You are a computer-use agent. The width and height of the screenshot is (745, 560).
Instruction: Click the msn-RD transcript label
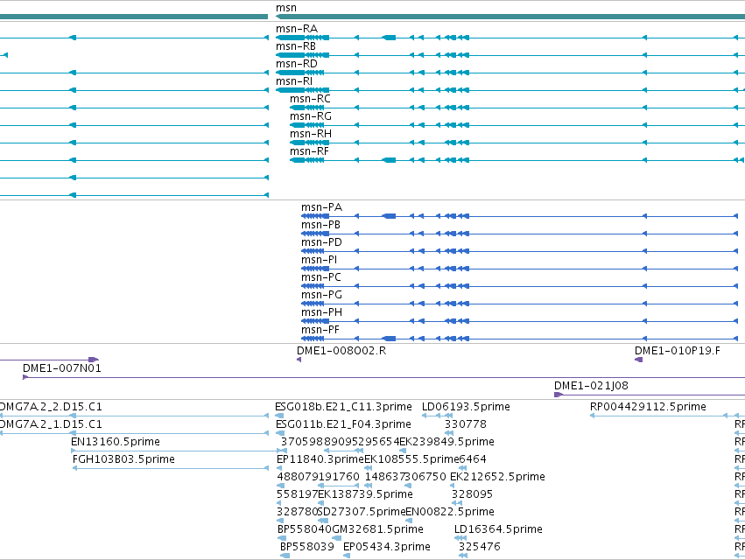tap(297, 64)
